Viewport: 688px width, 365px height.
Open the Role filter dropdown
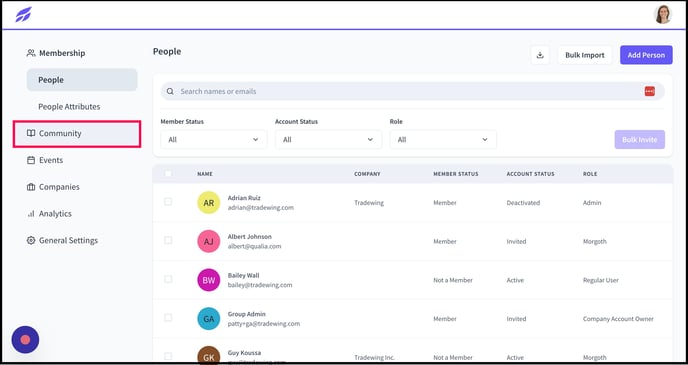coord(443,140)
